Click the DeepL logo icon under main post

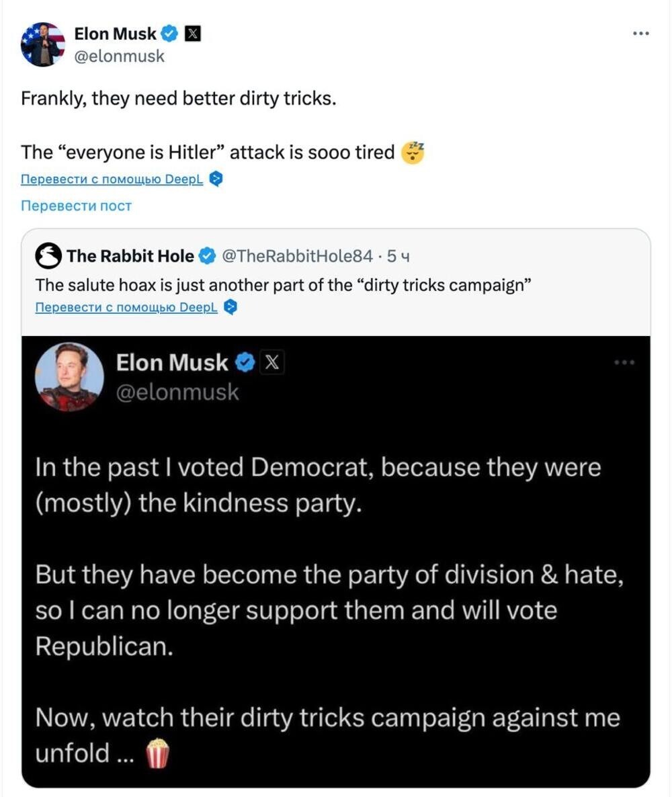coord(216,179)
